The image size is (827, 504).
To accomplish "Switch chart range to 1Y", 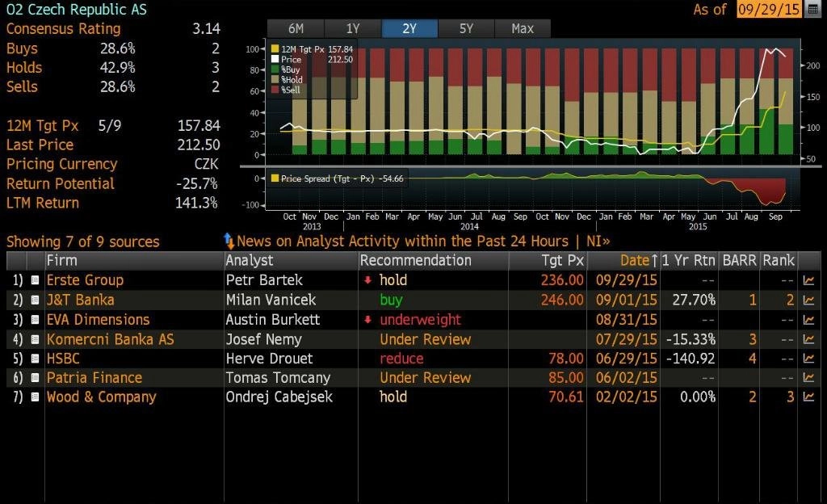I will tap(353, 28).
